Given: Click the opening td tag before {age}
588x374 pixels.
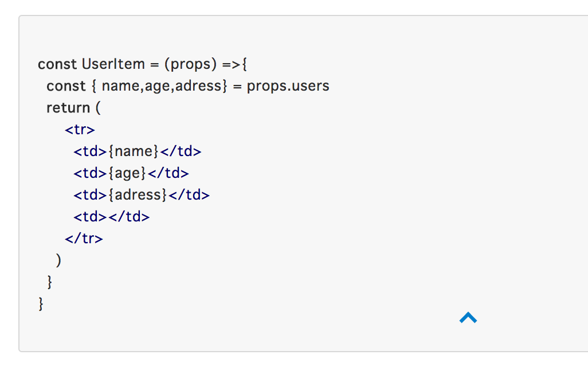Looking at the screenshot, I should (x=90, y=173).
